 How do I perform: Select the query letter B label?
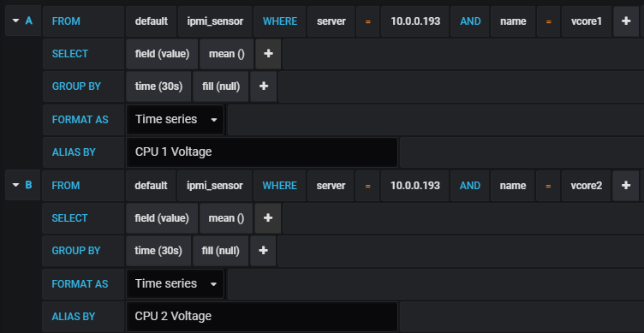click(x=28, y=185)
